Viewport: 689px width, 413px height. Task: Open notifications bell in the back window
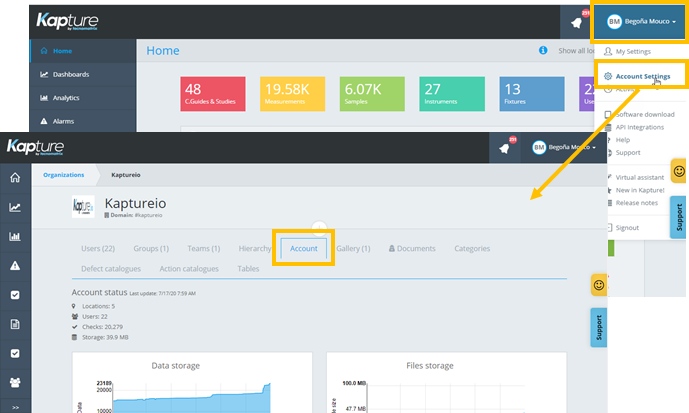click(x=577, y=22)
